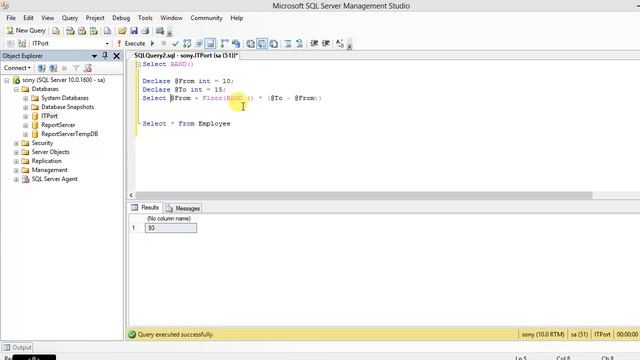
Task: Click the result cell in row 1
Action: (x=171, y=228)
